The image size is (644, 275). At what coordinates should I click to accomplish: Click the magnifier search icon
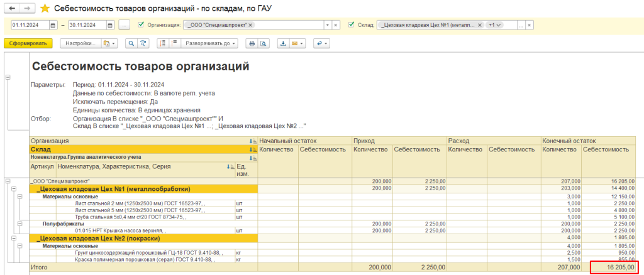click(131, 43)
